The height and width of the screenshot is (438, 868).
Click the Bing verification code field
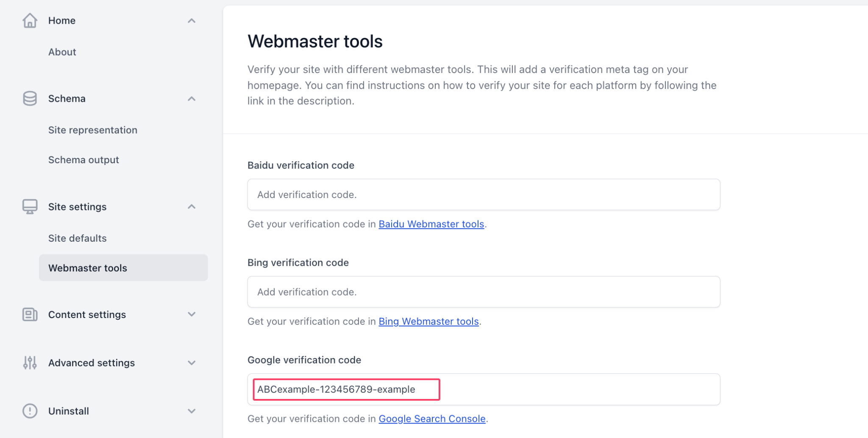[483, 292]
